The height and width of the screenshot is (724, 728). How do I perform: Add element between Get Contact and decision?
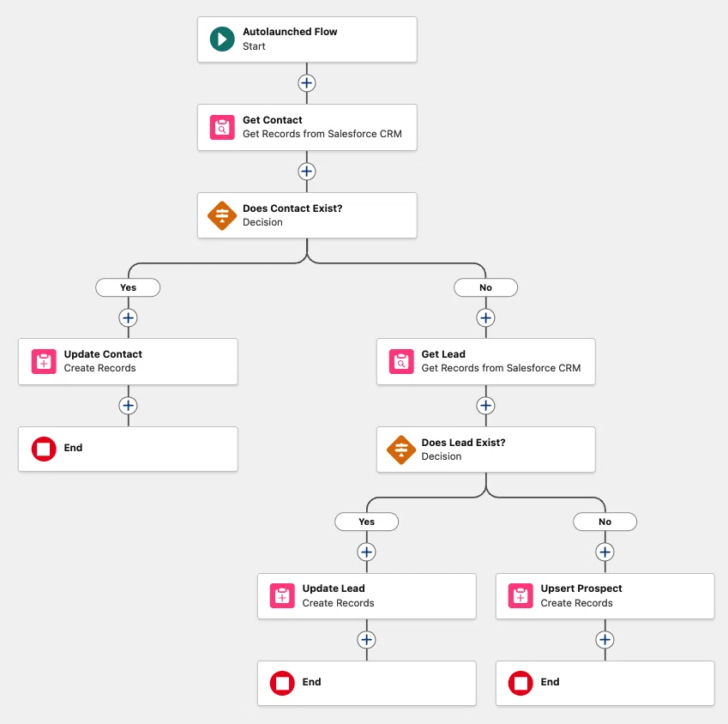pos(306,172)
